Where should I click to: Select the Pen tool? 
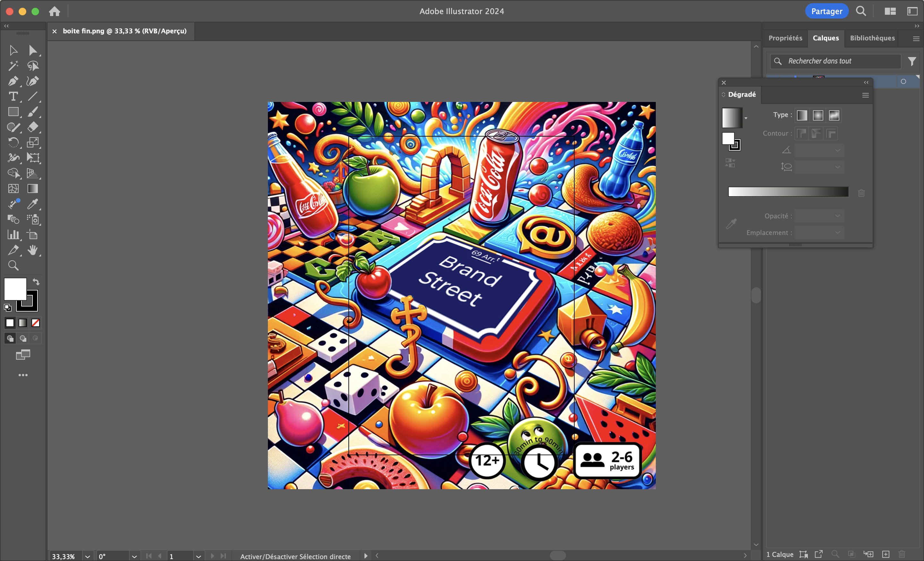pyautogui.click(x=13, y=81)
